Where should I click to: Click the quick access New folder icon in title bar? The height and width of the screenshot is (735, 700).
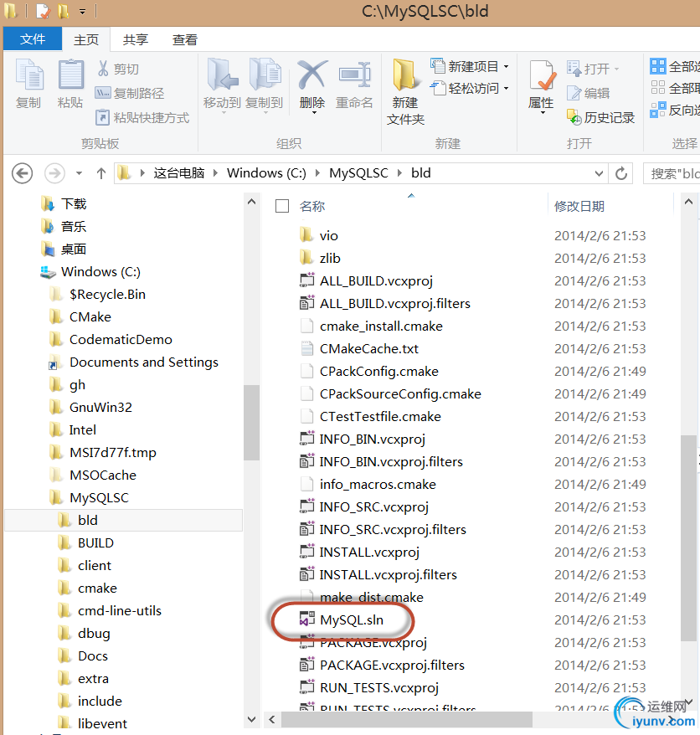point(63,11)
